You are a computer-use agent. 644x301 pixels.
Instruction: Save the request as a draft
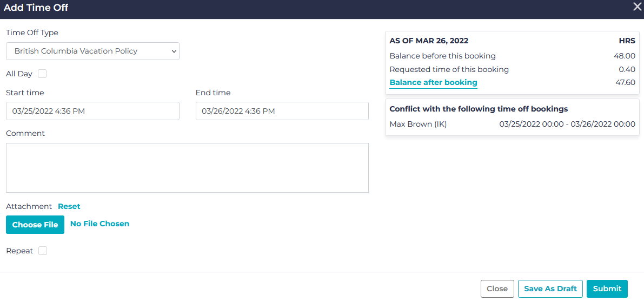(x=550, y=289)
